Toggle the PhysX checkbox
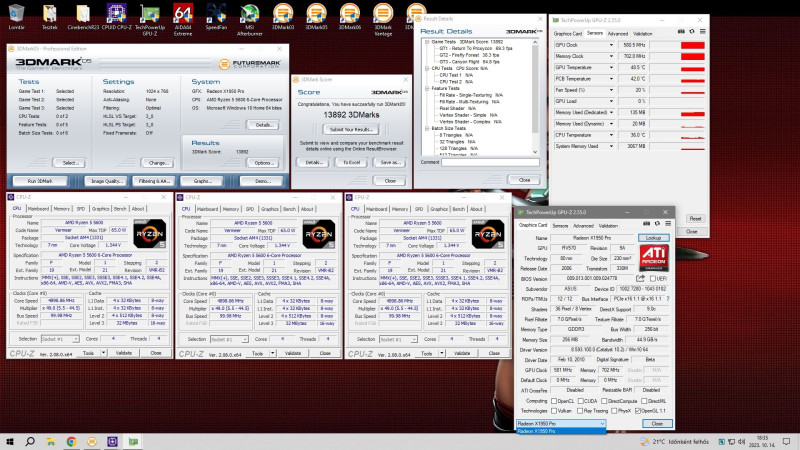Screen dimensions: 800x450 point(614,411)
